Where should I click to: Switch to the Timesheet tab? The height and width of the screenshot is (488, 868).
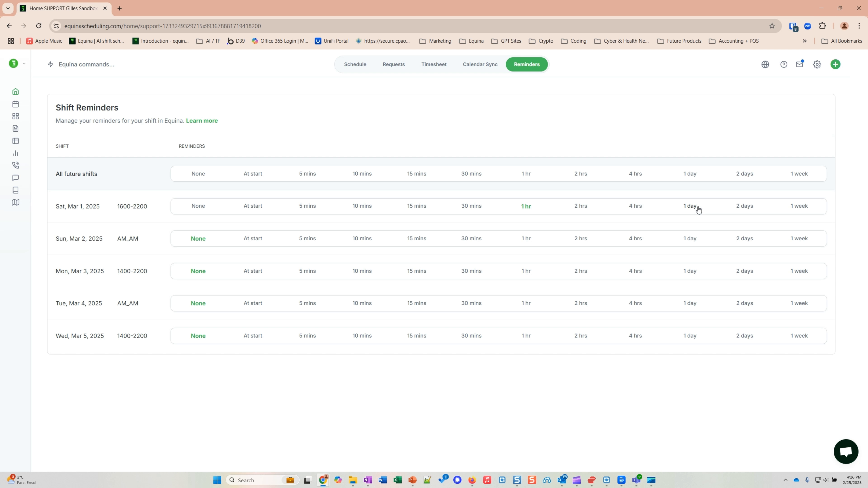(x=434, y=64)
